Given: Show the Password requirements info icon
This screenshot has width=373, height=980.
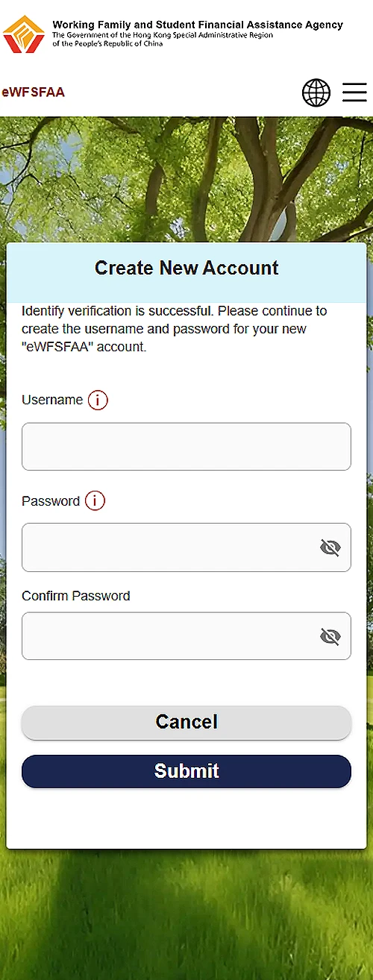Looking at the screenshot, I should pos(95,501).
